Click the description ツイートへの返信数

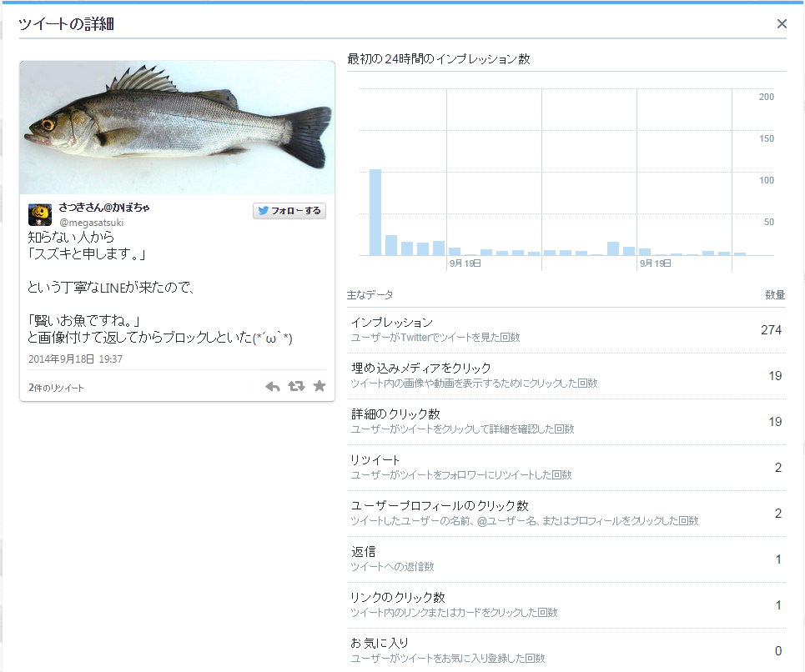pos(393,567)
